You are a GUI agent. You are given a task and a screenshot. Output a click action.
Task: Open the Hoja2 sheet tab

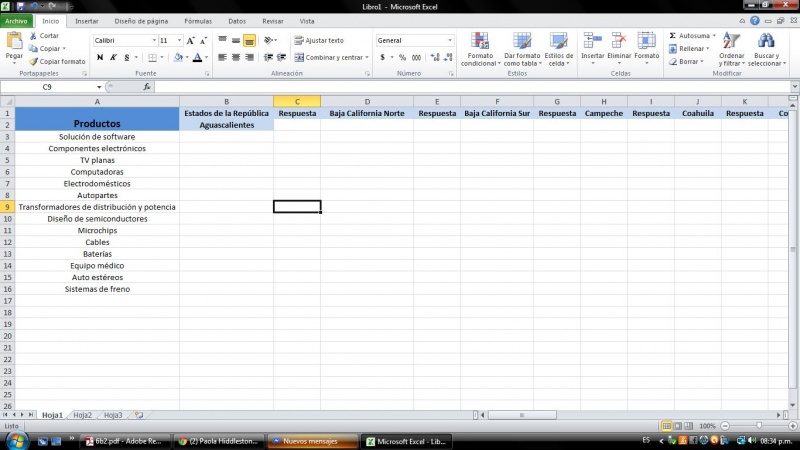82,414
